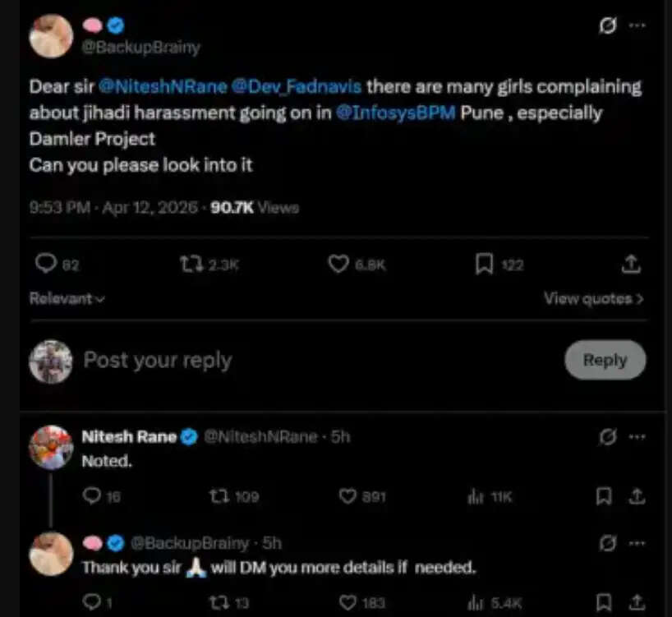The image size is (672, 617).
Task: Open Nitesh Rane's profile avatar
Action: click(51, 447)
